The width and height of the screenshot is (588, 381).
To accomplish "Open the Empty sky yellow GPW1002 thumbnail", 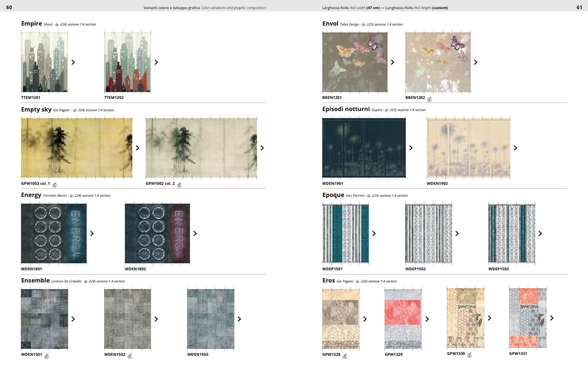I will (76, 148).
